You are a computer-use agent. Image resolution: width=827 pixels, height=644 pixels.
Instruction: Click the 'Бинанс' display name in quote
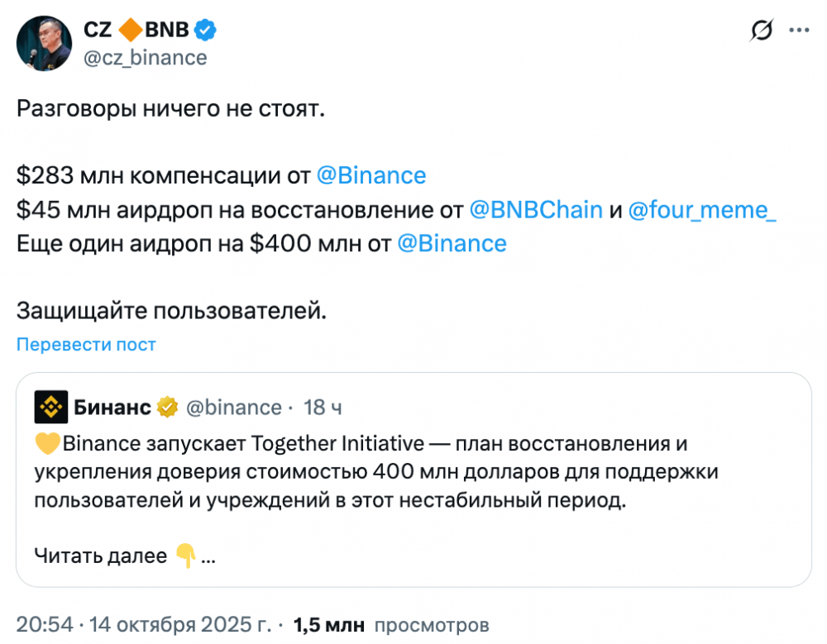pos(112,408)
